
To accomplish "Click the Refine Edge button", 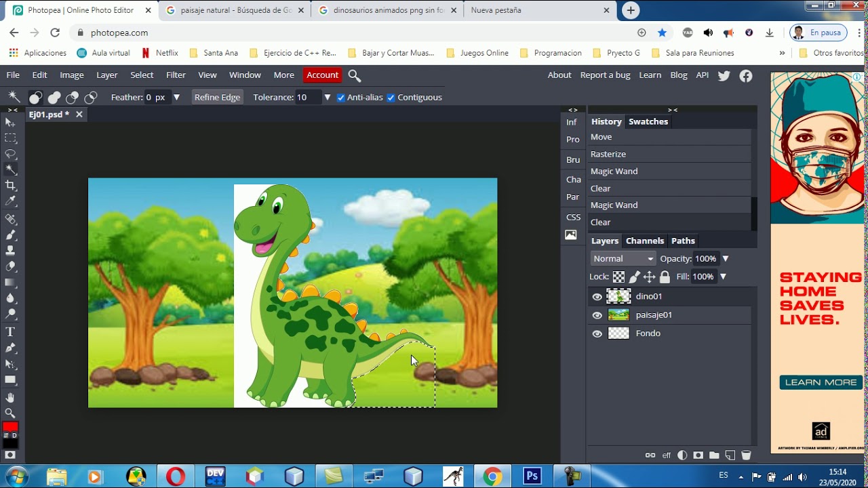I will click(x=217, y=98).
